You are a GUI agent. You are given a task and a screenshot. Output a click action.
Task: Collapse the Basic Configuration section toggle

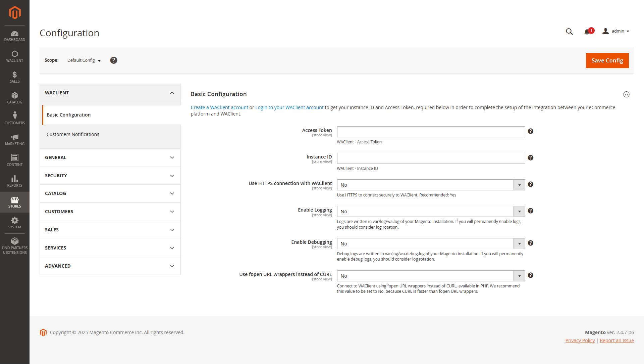[x=626, y=94]
